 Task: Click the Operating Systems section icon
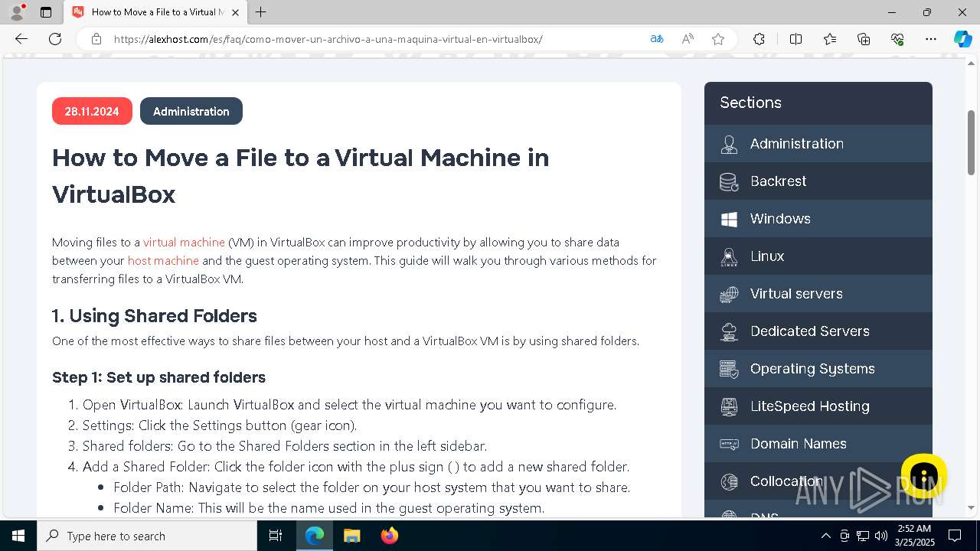pyautogui.click(x=729, y=369)
